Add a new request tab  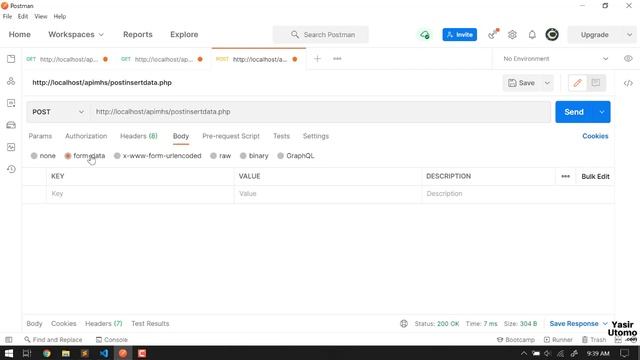(x=317, y=59)
